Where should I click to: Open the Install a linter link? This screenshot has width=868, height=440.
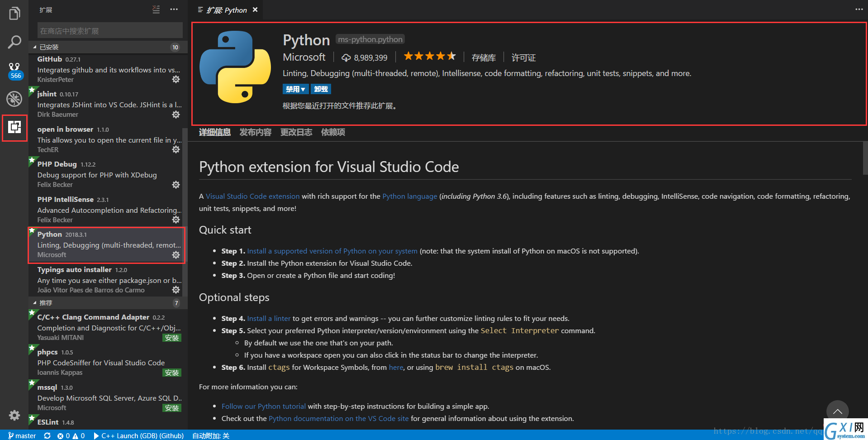269,318
